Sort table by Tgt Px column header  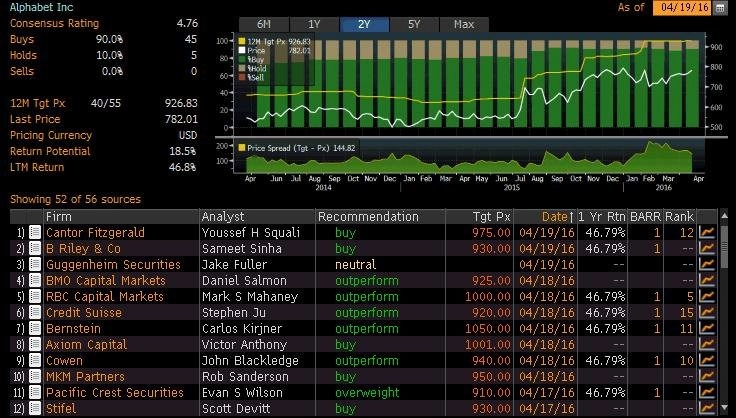point(479,217)
